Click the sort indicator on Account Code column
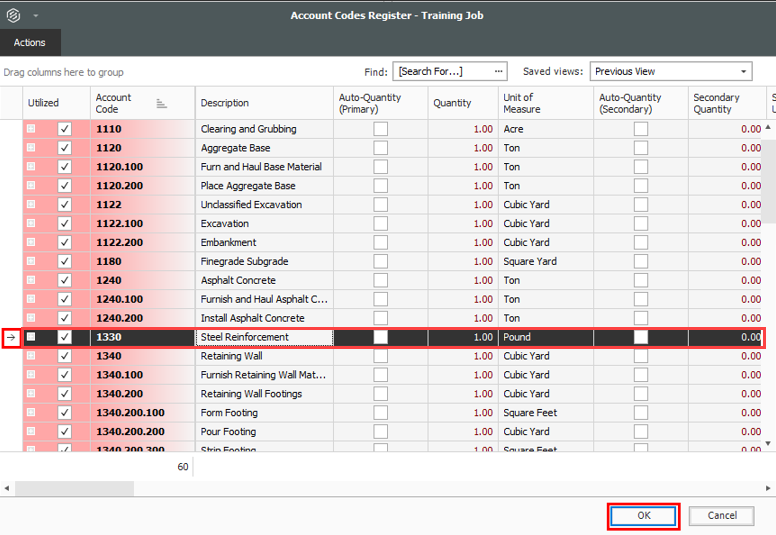This screenshot has height=535, width=776. pos(162,103)
